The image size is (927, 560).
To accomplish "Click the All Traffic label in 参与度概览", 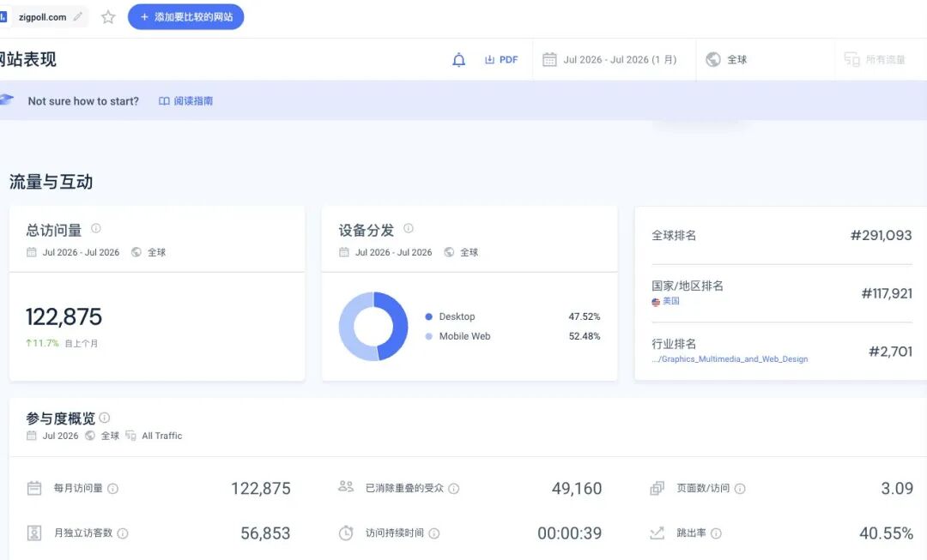I will pos(162,436).
